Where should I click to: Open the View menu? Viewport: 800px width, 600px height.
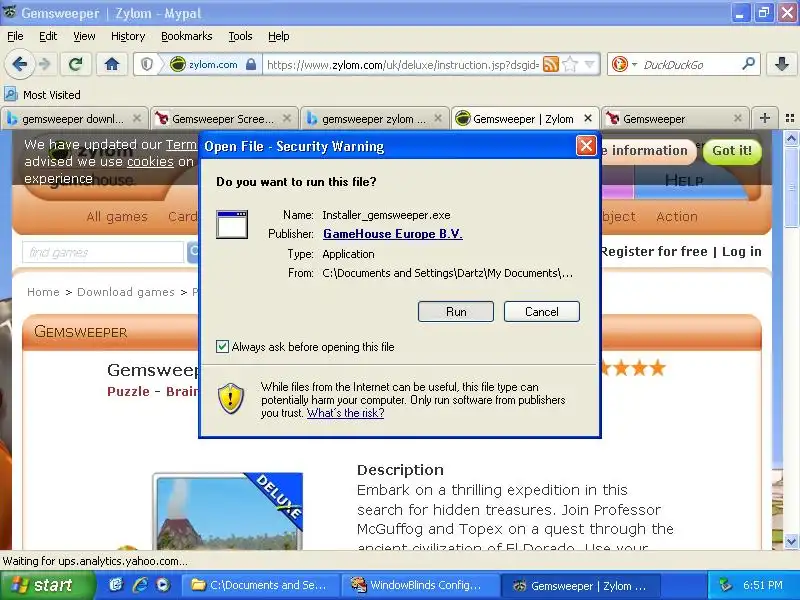(84, 36)
